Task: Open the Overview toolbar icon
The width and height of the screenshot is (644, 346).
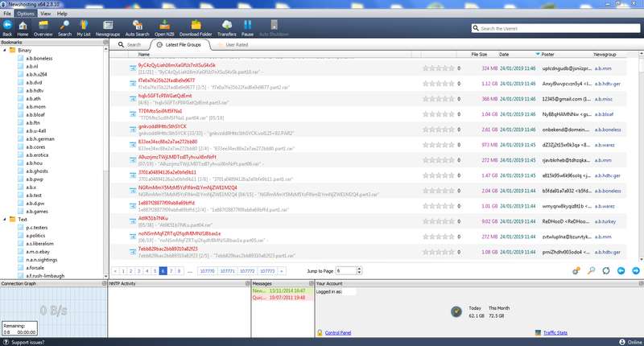Action: pos(43,27)
